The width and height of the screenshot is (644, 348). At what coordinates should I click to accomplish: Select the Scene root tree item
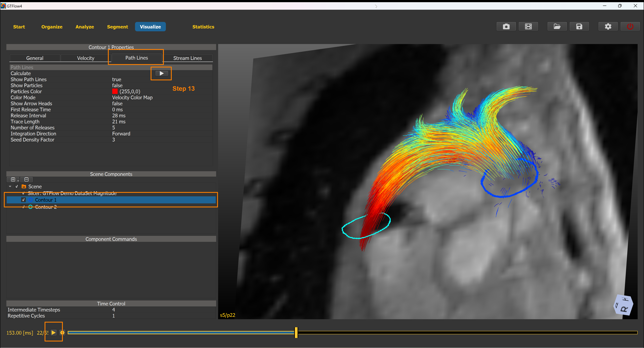click(x=111, y=186)
